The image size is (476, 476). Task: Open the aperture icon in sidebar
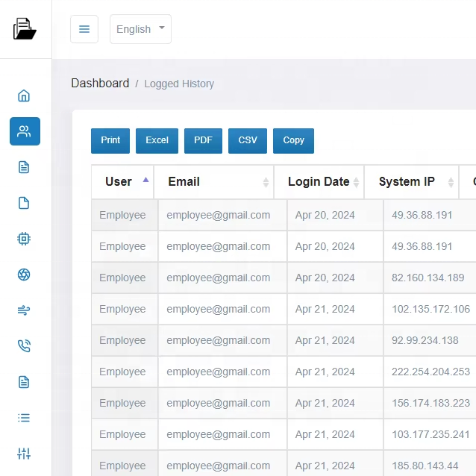[24, 275]
